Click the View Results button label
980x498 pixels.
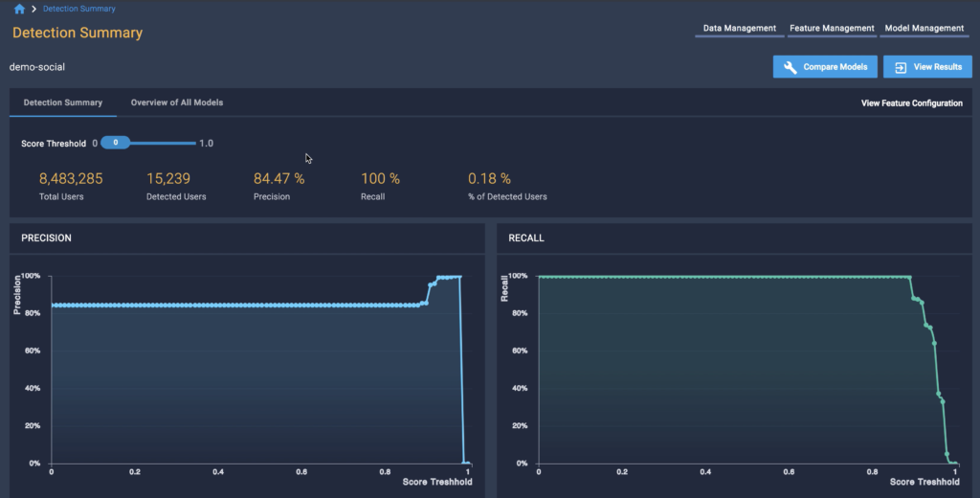point(938,67)
